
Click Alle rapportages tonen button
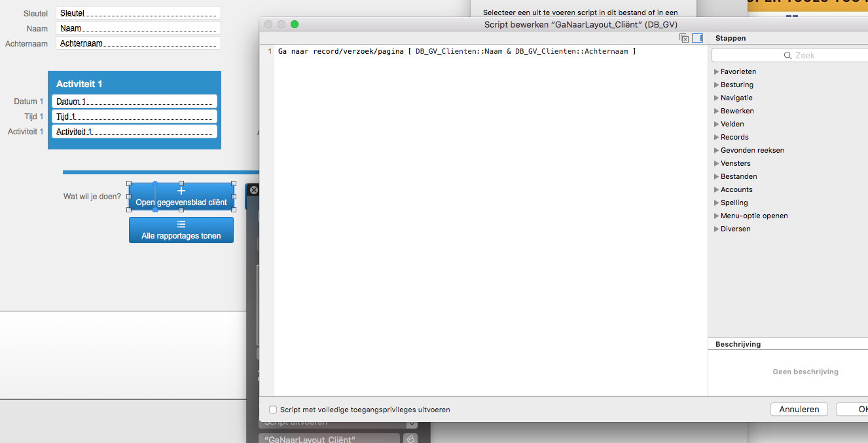pos(181,230)
